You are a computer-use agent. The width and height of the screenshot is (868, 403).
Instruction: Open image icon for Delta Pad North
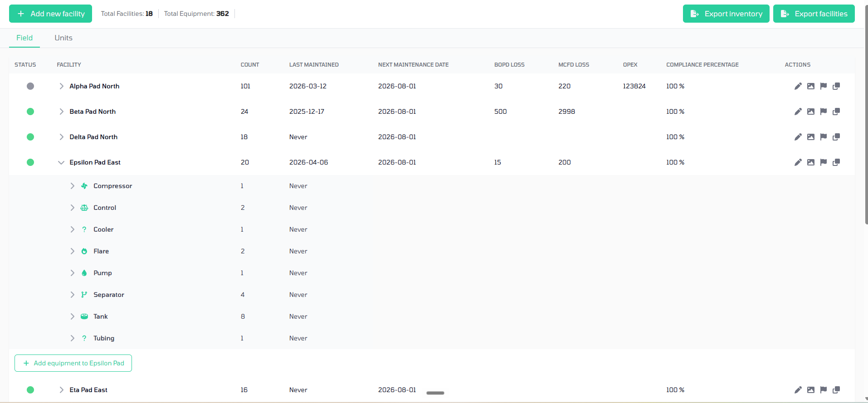(811, 137)
